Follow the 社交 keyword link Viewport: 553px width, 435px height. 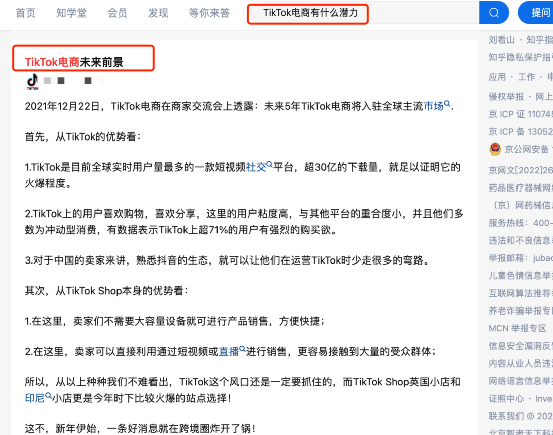tap(256, 167)
